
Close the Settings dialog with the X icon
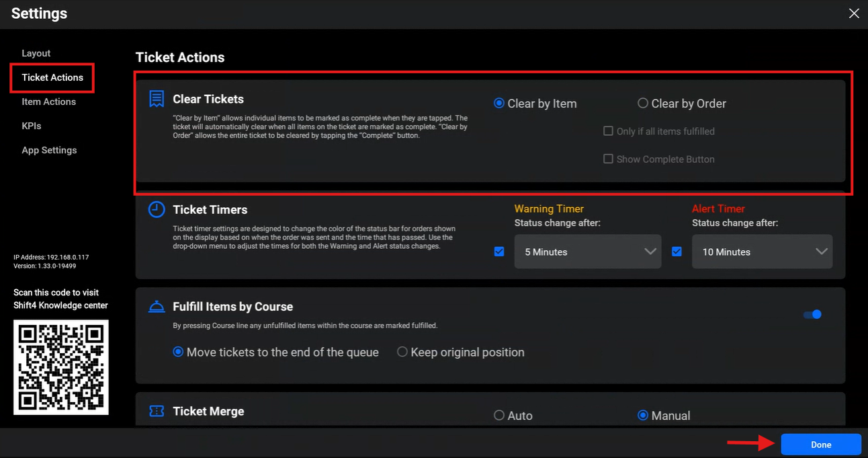pos(854,13)
